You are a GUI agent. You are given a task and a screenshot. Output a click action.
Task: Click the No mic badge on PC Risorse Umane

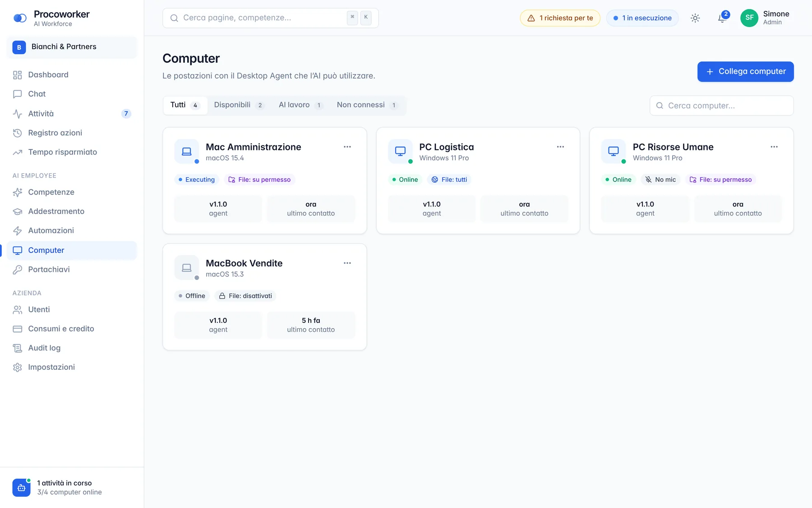click(x=660, y=180)
